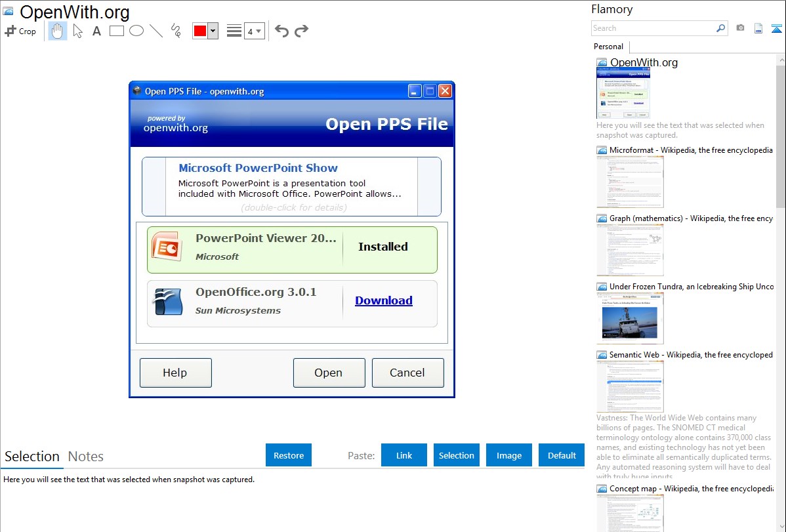Click the Paste Link button
The height and width of the screenshot is (532, 786).
(404, 455)
